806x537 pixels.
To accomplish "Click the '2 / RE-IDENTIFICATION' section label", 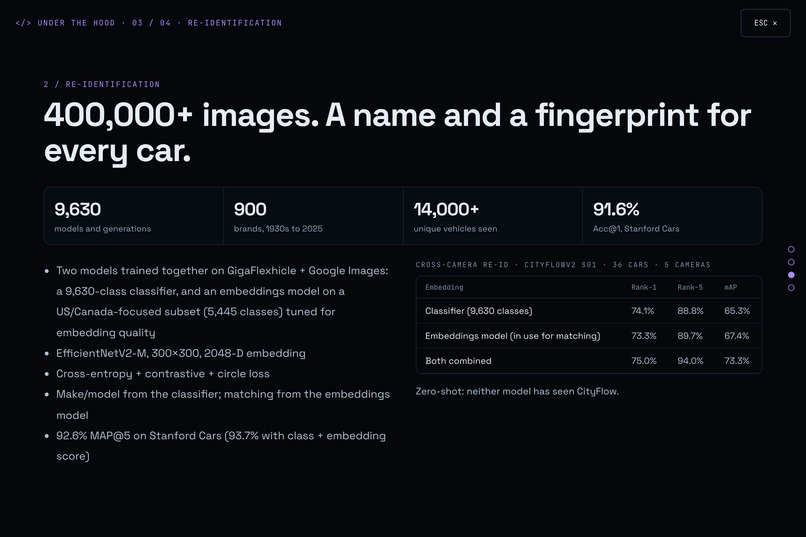I will pyautogui.click(x=102, y=84).
